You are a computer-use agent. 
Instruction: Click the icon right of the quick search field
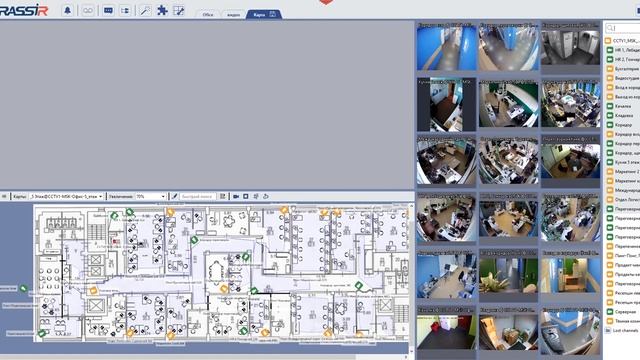coord(222,196)
